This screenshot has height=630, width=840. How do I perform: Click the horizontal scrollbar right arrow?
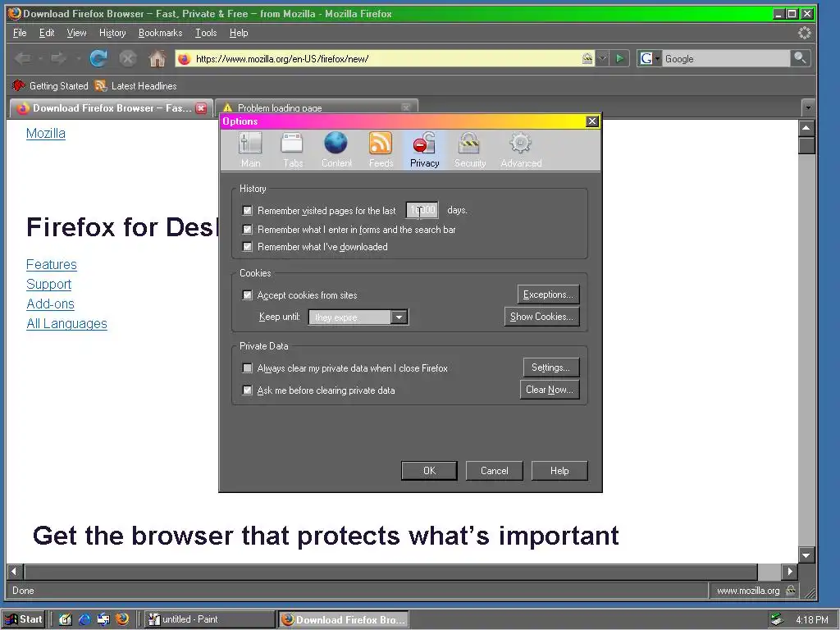click(789, 571)
